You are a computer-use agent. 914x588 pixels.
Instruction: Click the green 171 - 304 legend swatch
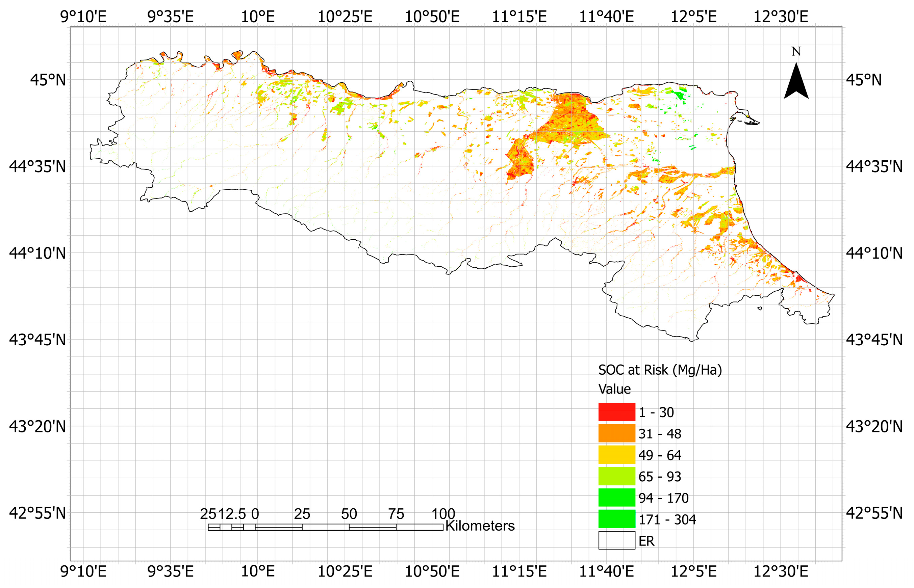point(616,519)
